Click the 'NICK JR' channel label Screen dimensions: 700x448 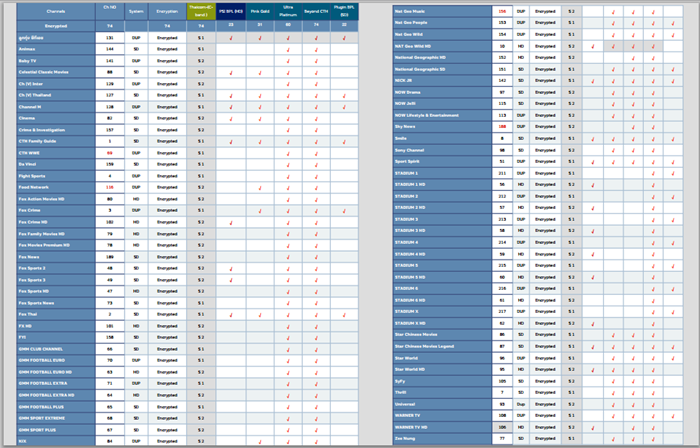pyautogui.click(x=442, y=81)
